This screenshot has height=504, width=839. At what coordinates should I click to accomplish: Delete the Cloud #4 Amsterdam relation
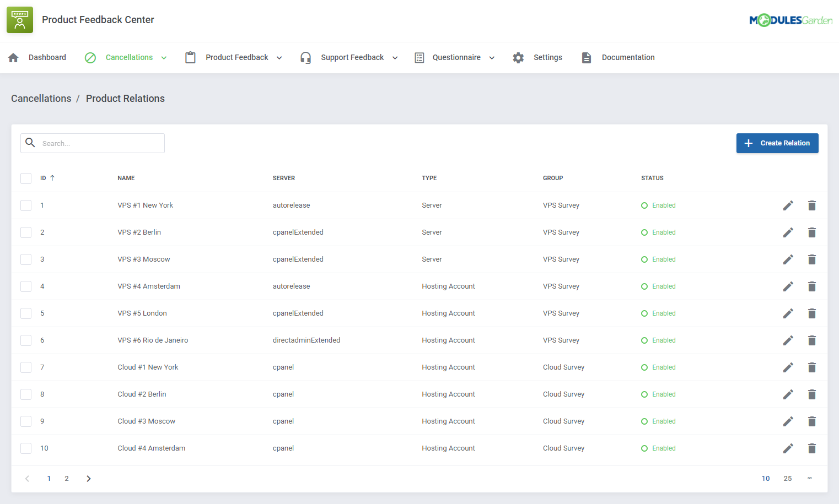pyautogui.click(x=812, y=448)
